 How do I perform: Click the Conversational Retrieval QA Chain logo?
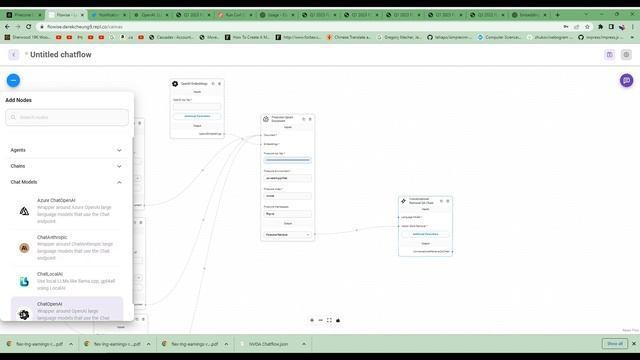click(403, 201)
